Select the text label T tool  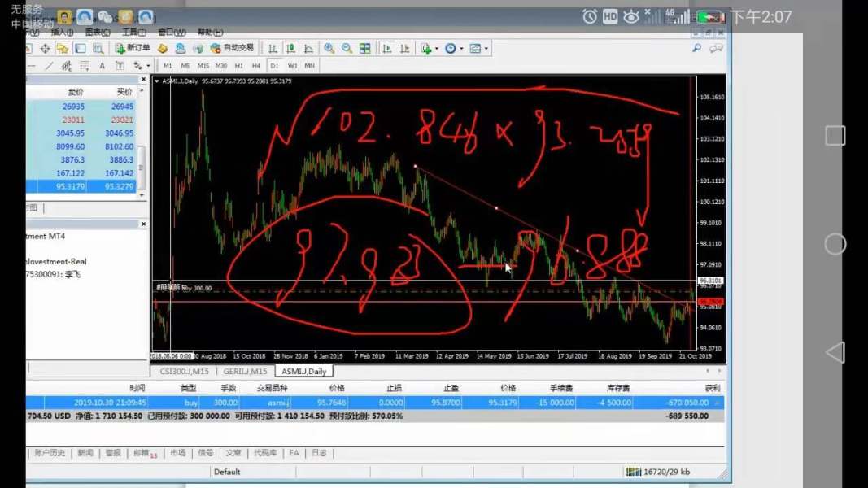[120, 66]
